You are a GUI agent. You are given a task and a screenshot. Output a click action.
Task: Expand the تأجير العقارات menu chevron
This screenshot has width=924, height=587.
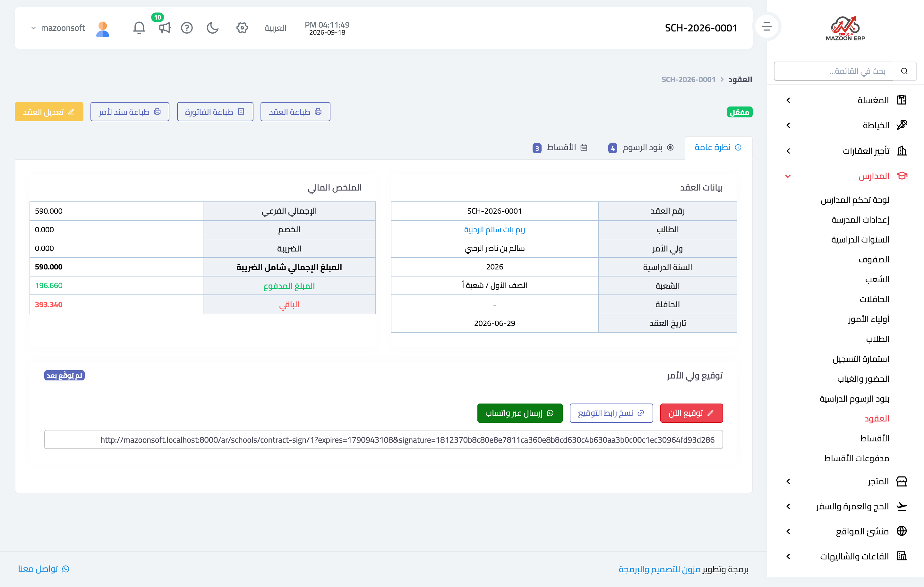[x=788, y=151]
